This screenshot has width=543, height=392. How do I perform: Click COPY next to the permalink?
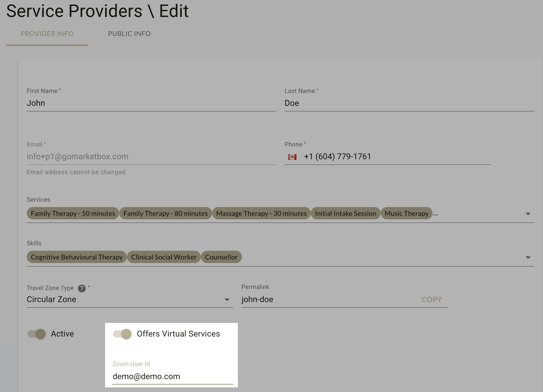[431, 300]
